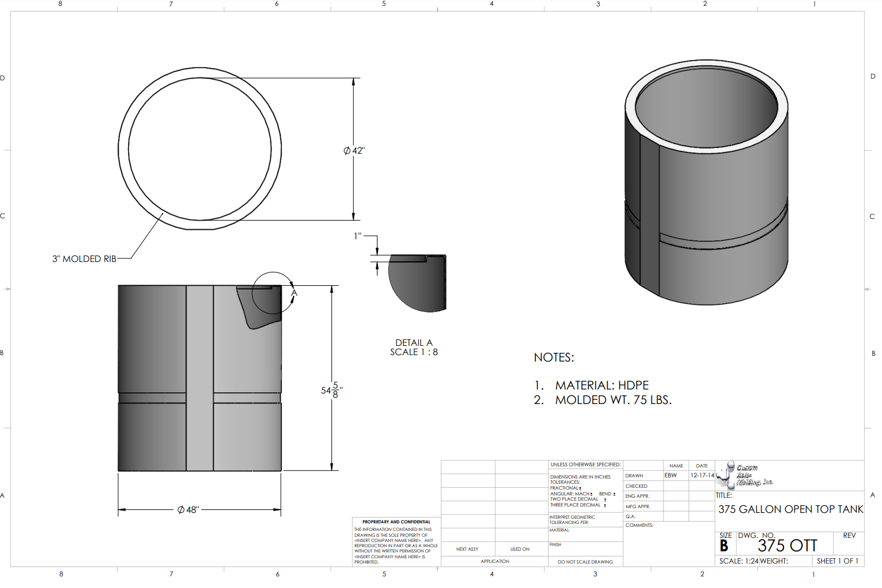882x588 pixels.
Task: Click the PROPRIETARY AND CONFIDENTIAL heading
Action: pos(396,522)
